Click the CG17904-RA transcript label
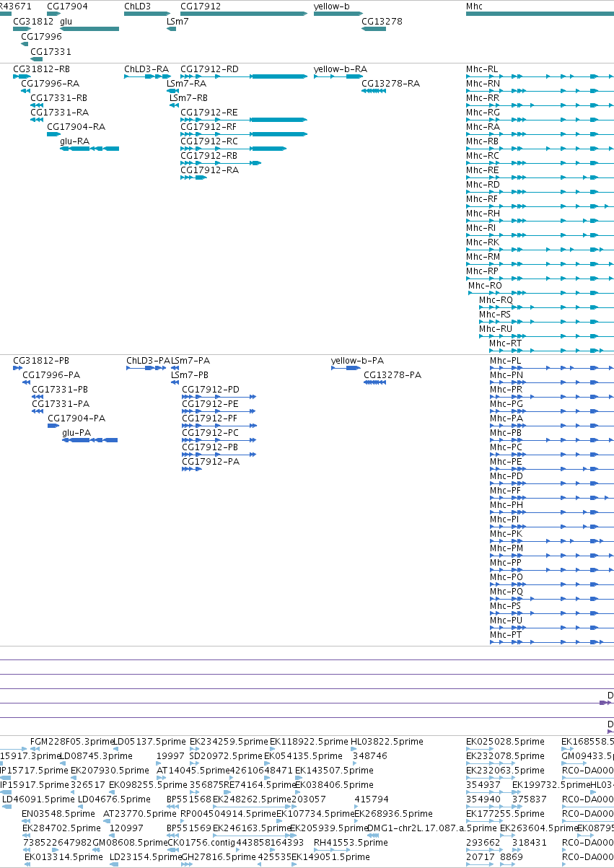614x868 pixels. click(76, 127)
